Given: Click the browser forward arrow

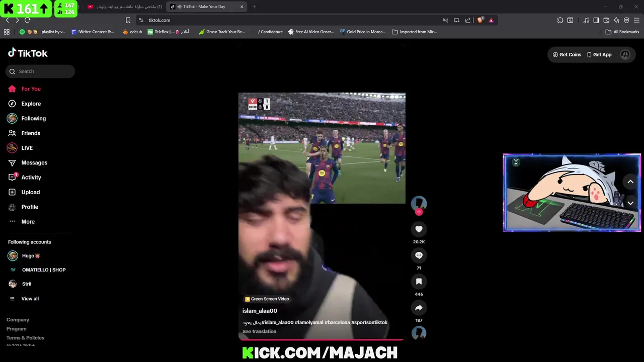Looking at the screenshot, I should pos(17,20).
